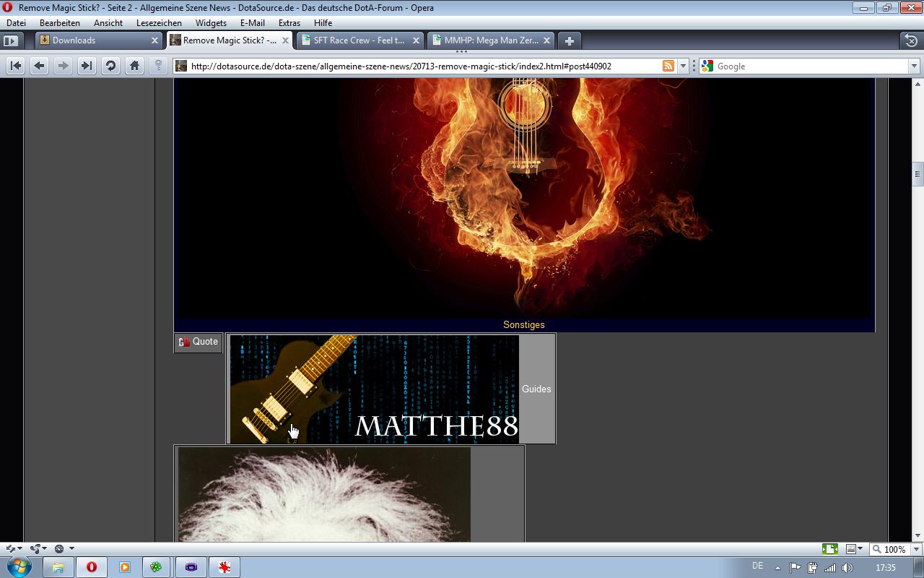Click the vertical page scrollbar handle
This screenshot has height=578, width=924.
918,173
